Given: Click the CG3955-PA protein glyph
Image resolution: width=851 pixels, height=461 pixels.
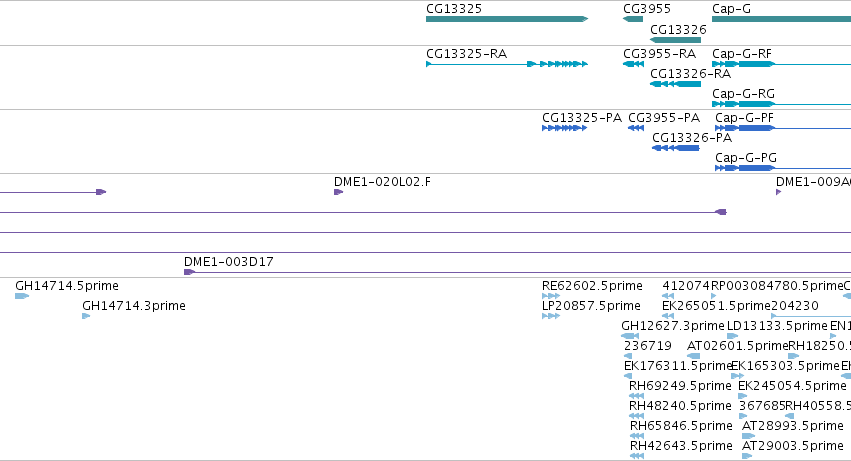Looking at the screenshot, I should coord(636,128).
